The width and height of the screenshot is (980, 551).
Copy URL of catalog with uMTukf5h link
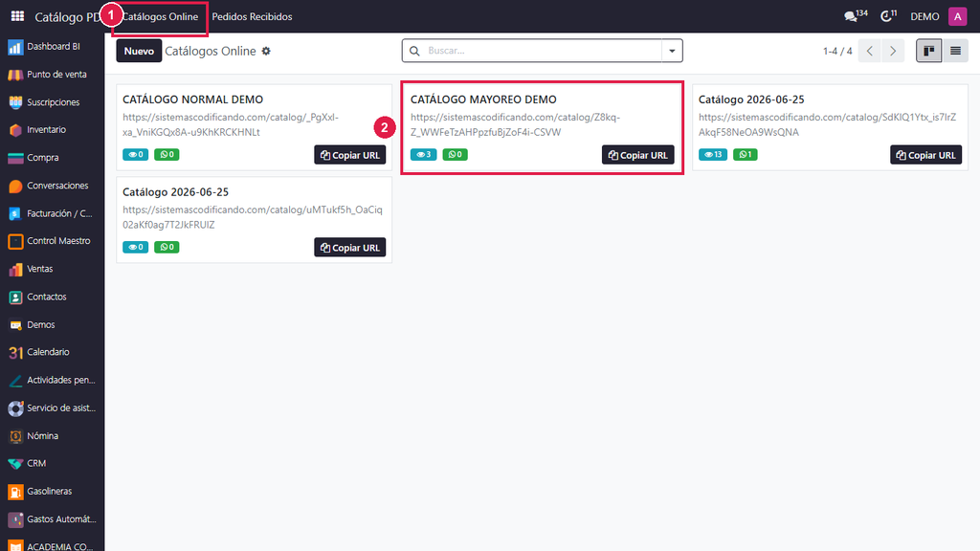[x=350, y=248]
